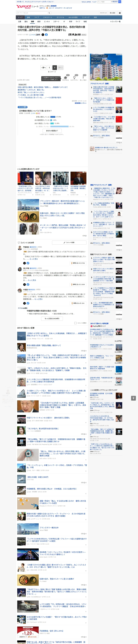
Task: Open 購入履歴 in the header
Action: (112, 13)
